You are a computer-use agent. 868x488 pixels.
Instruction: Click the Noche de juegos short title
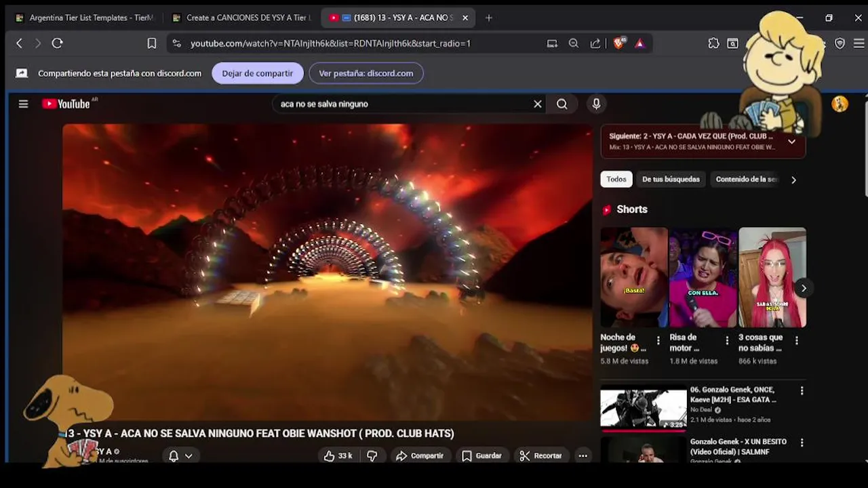click(x=623, y=342)
